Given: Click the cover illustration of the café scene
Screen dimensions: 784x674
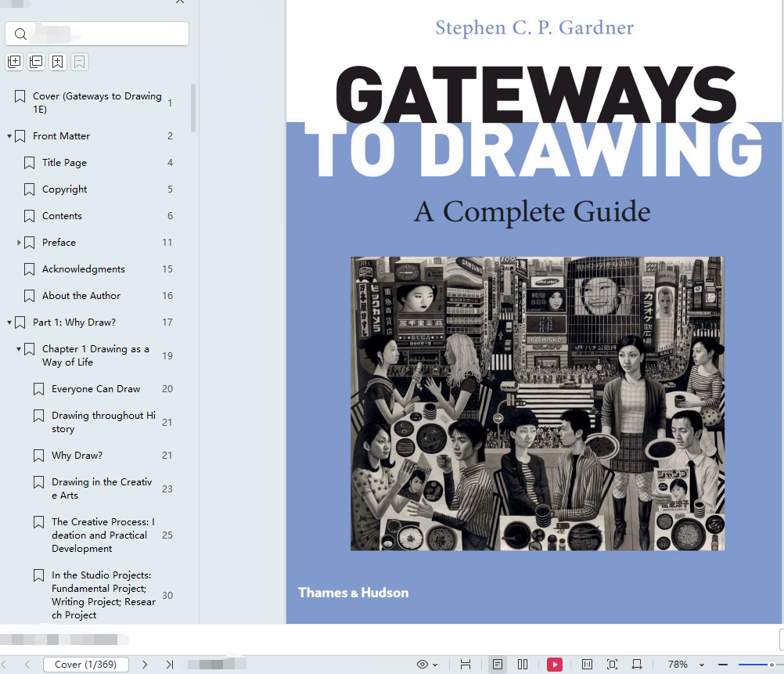Looking at the screenshot, I should (538, 404).
